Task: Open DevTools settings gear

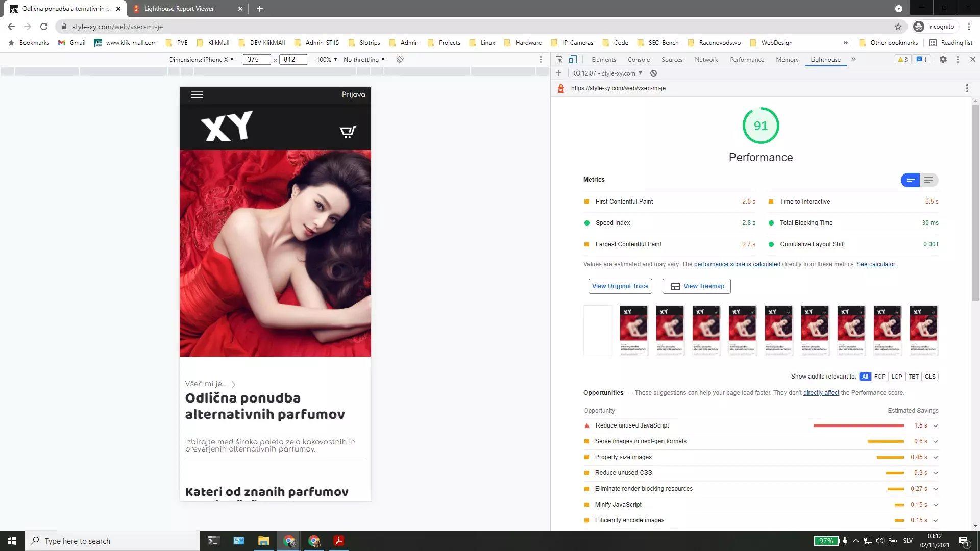Action: [x=943, y=60]
